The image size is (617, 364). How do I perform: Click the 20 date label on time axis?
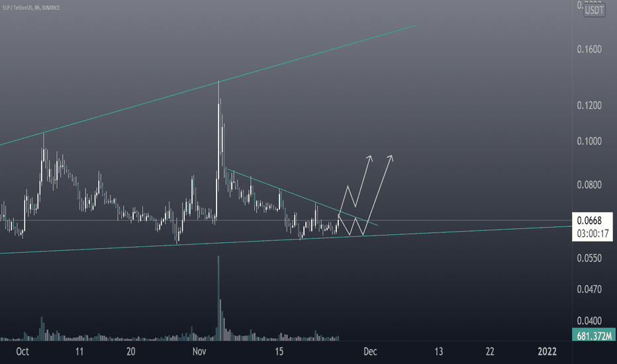pos(131,351)
